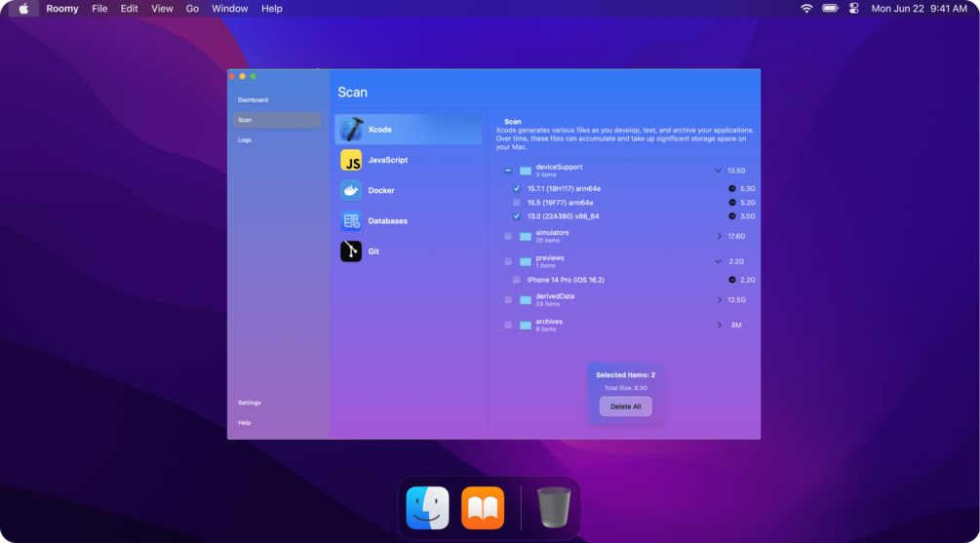
Task: Launch Books from the Dock
Action: pyautogui.click(x=483, y=508)
